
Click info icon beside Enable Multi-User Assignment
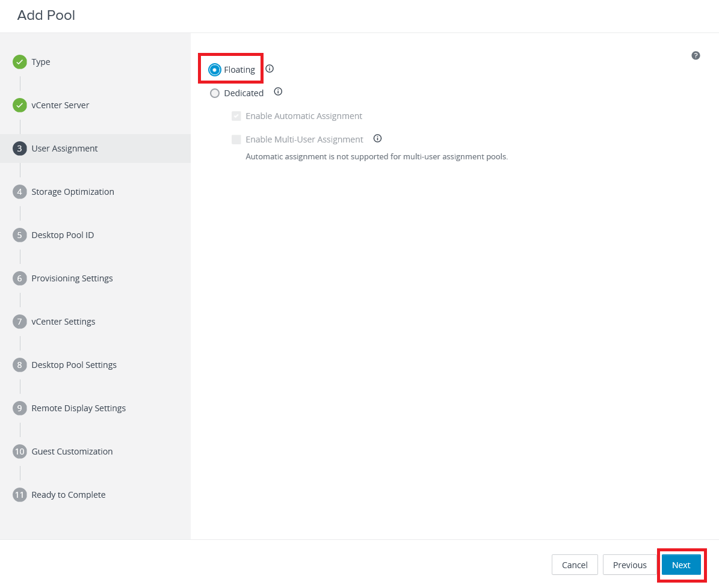click(377, 138)
